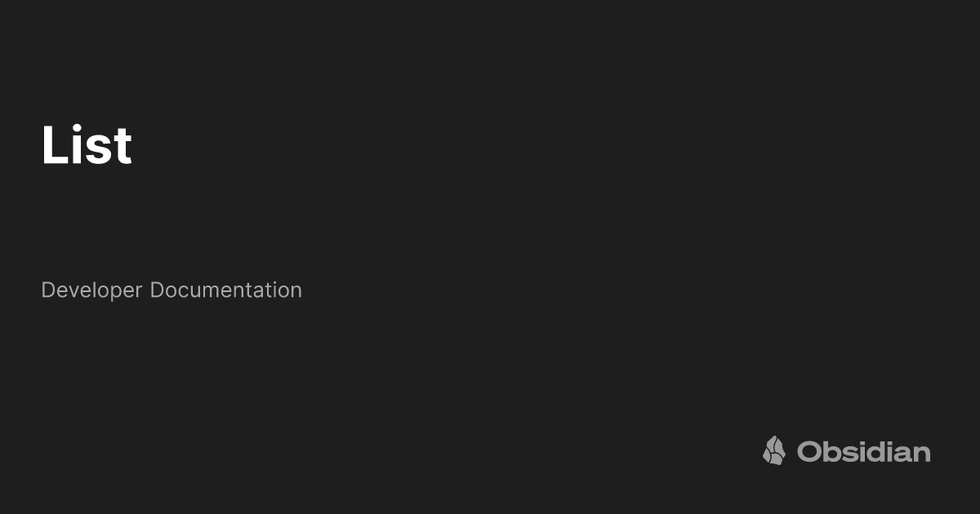Select the "Developer Documentation" subtitle
980x514 pixels.
tap(171, 290)
